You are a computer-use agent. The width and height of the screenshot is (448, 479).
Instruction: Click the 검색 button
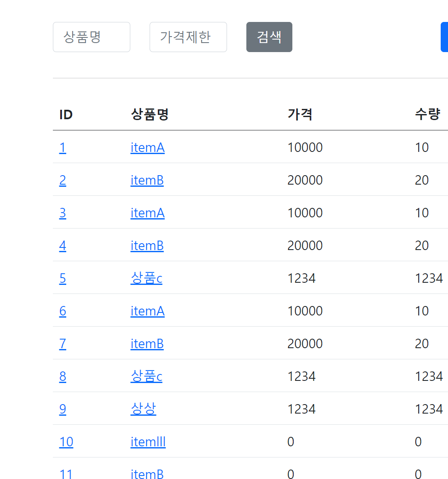[269, 37]
